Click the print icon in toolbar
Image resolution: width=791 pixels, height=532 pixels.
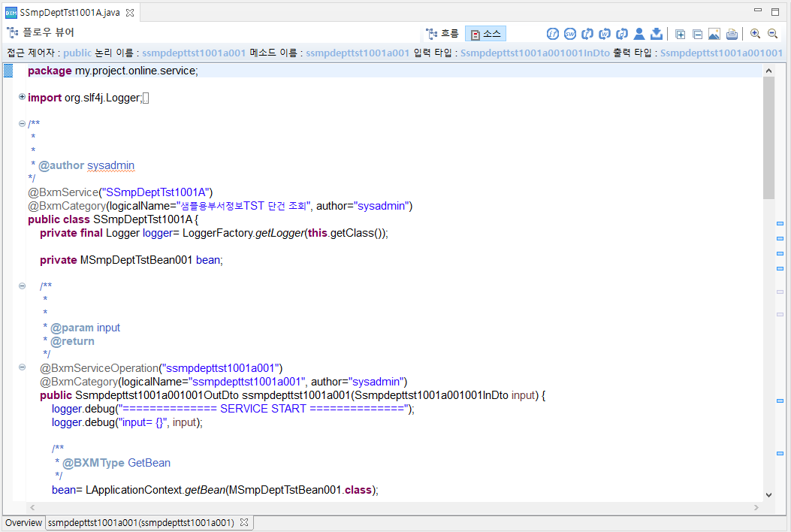(732, 34)
